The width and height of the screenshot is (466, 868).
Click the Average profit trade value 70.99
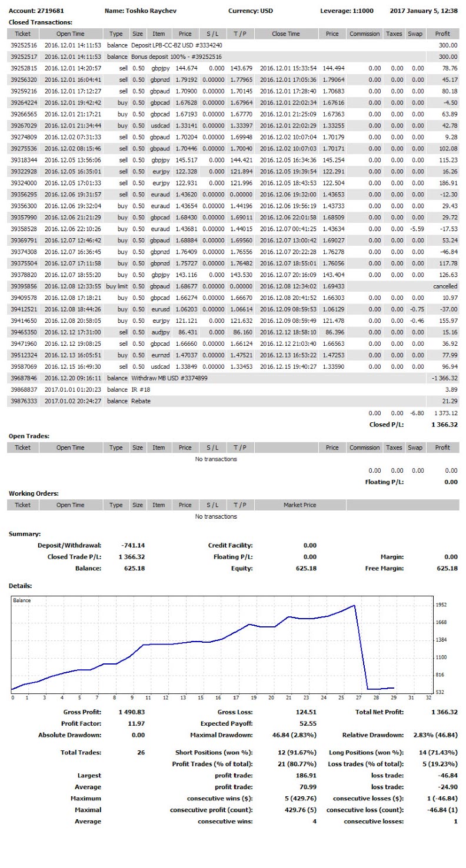[308, 787]
